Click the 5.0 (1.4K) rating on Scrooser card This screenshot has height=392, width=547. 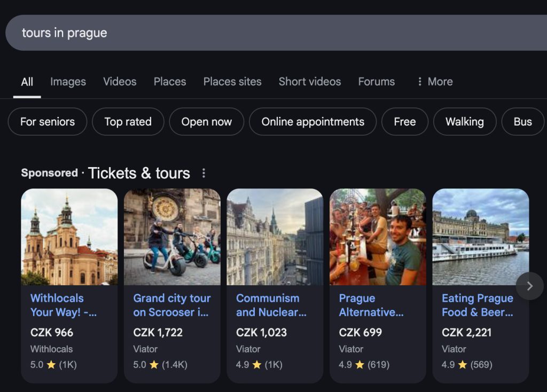click(x=160, y=365)
